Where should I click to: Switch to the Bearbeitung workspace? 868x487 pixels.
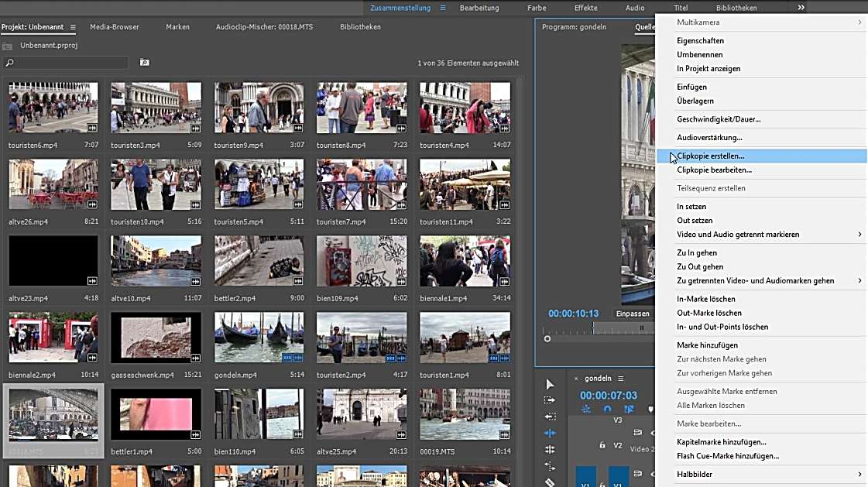(x=480, y=8)
